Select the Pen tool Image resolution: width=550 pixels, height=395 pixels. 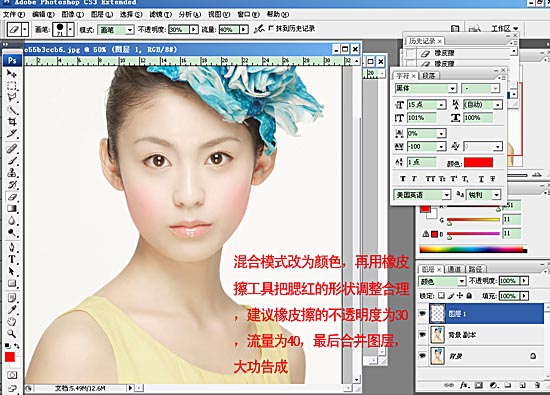12,247
